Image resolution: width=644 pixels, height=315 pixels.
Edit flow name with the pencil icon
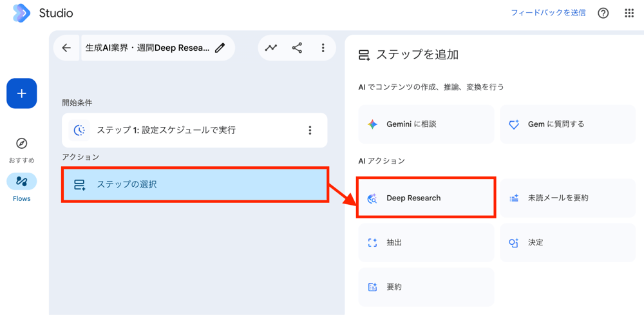click(x=220, y=48)
